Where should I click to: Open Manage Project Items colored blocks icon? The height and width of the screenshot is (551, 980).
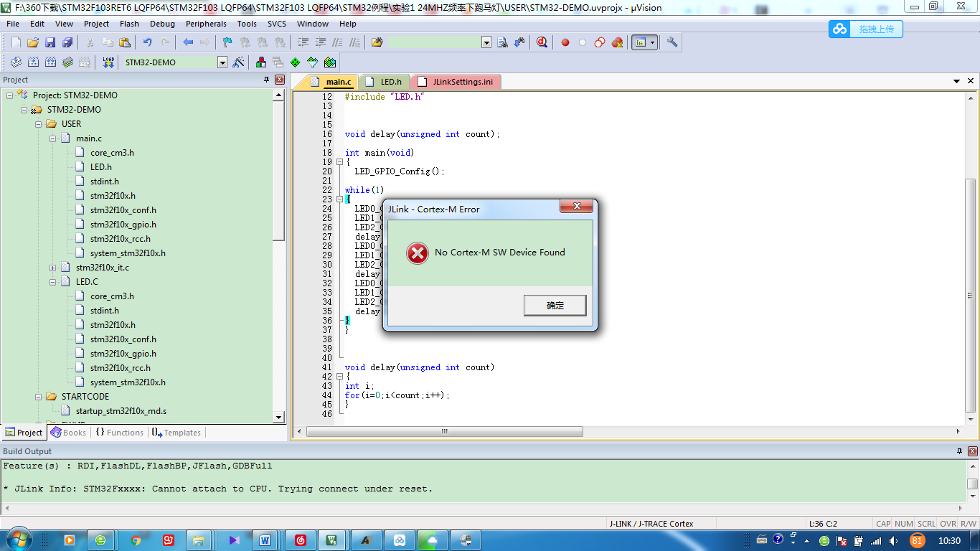260,62
